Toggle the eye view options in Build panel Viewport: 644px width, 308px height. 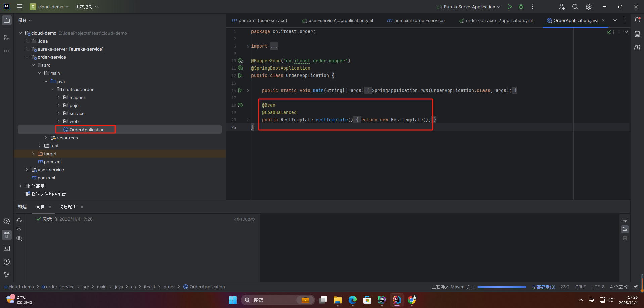(19, 238)
